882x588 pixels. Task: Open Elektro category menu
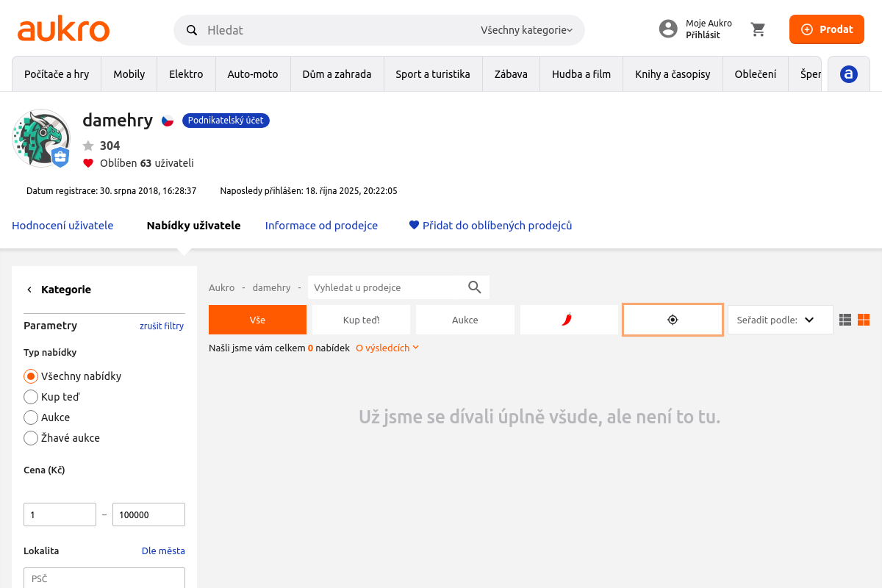[x=186, y=74]
